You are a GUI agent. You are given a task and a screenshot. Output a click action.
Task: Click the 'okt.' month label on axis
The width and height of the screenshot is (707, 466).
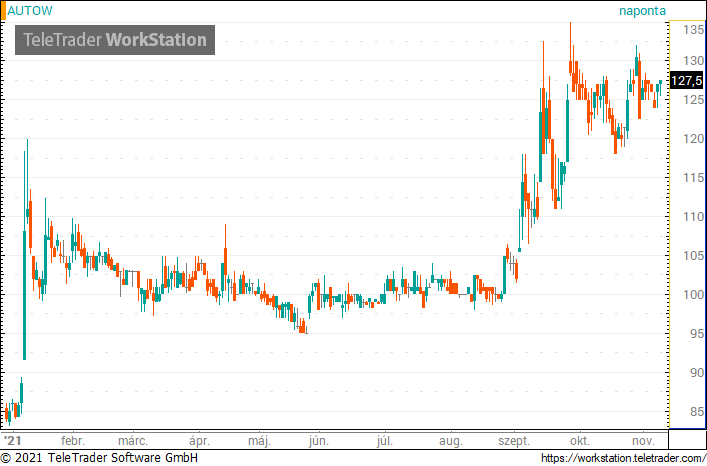(x=580, y=441)
